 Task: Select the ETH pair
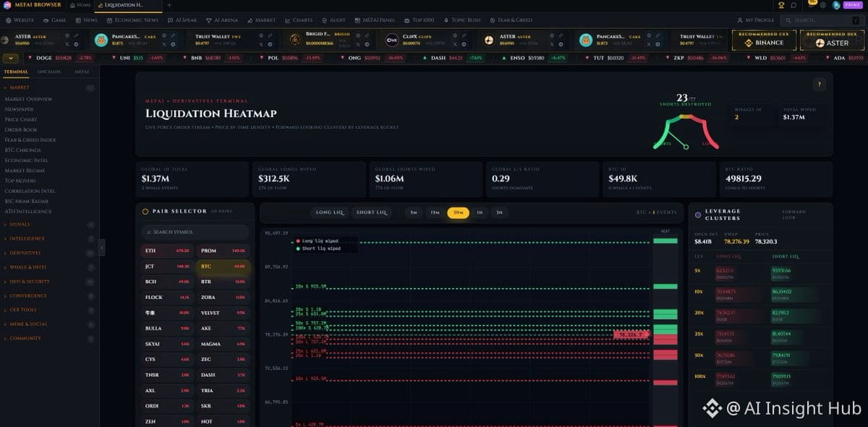pos(168,250)
